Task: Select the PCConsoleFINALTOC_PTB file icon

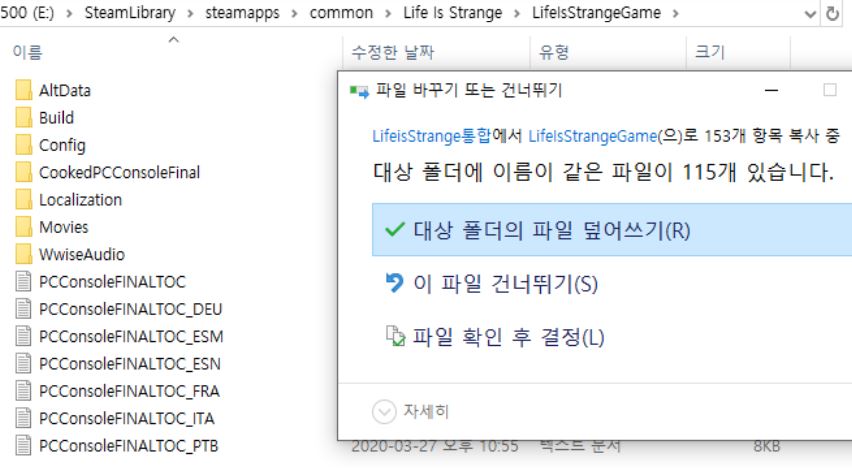Action: [x=23, y=446]
